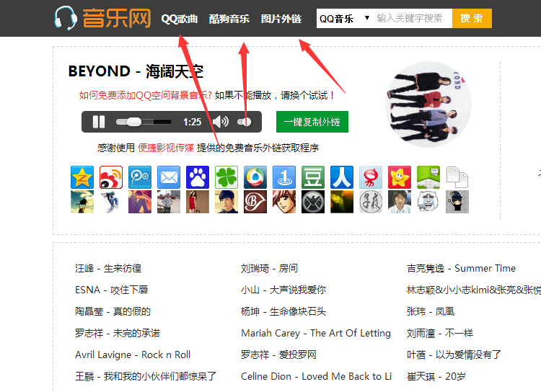This screenshot has width=541, height=392.
Task: Share with the green clover icon
Action: click(226, 177)
